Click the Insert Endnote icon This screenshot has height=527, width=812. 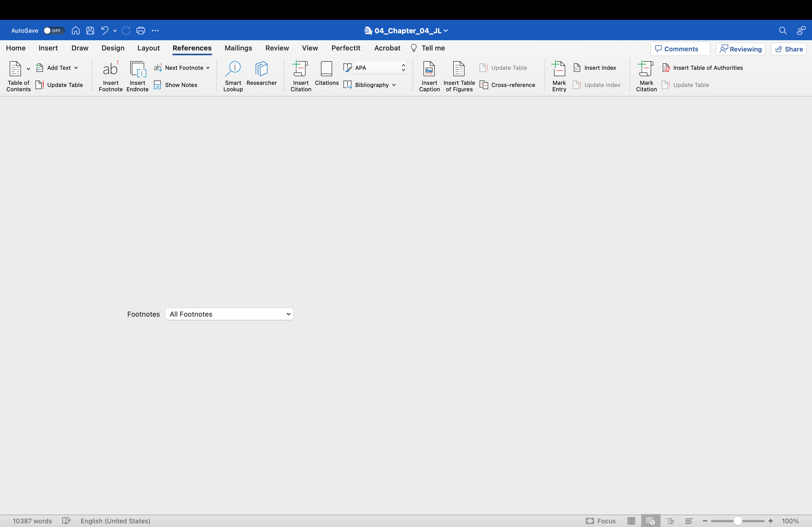[x=137, y=69]
